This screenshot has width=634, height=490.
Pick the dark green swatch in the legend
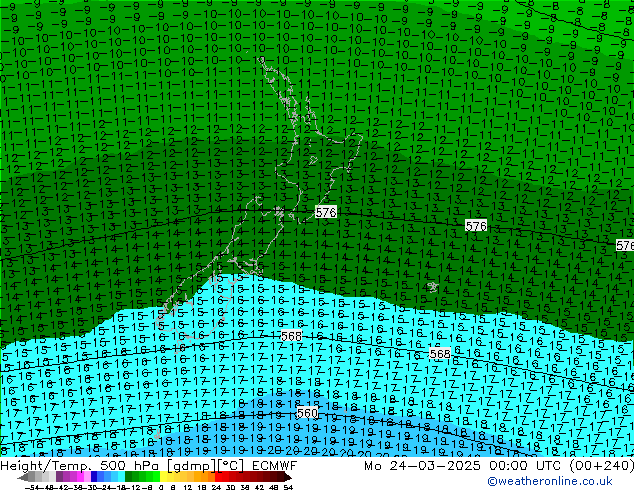(129, 478)
